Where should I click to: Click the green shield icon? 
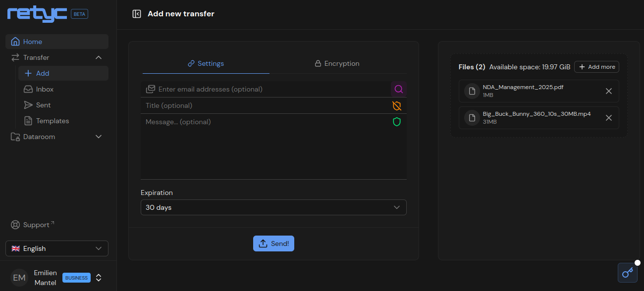[x=397, y=122]
